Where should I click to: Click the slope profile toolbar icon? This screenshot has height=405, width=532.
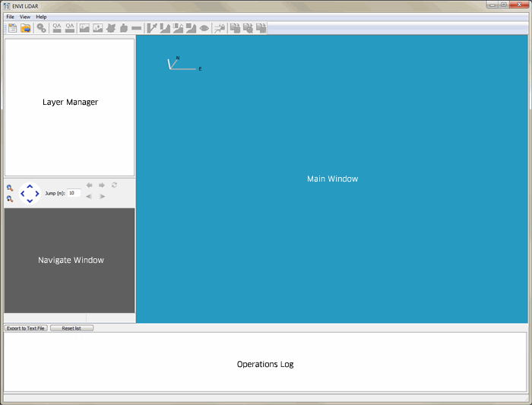tap(165, 28)
